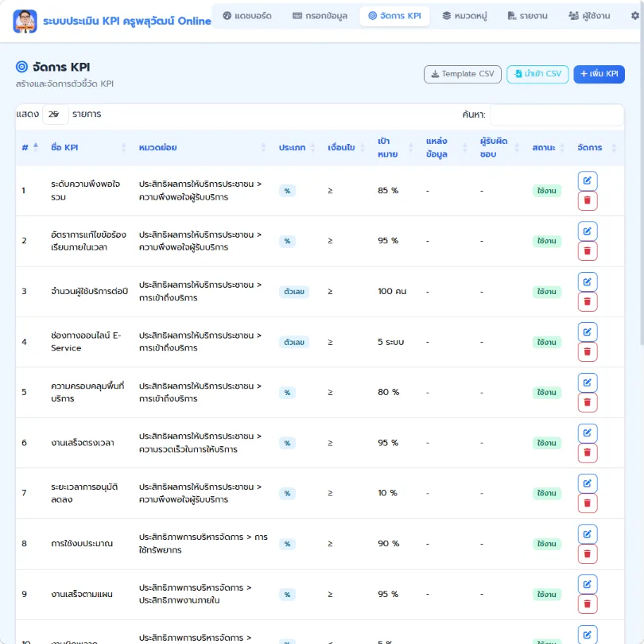Download the Template CSV
Screen dimensions: 644x644
coord(463,74)
